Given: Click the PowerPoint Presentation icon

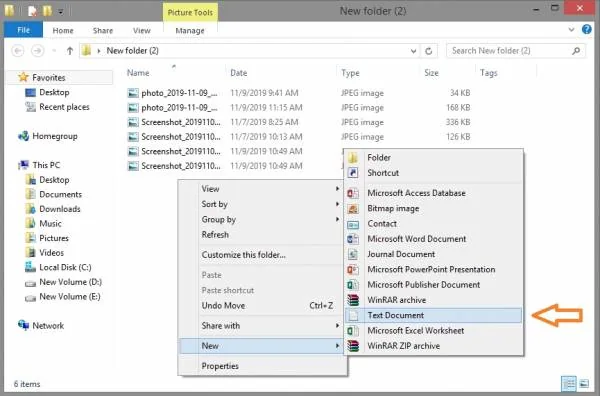Looking at the screenshot, I should [353, 270].
